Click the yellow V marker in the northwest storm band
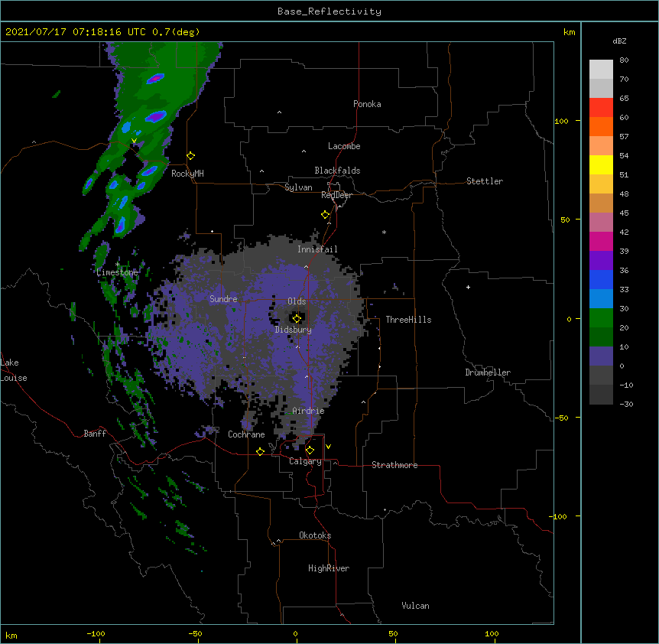Image resolution: width=659 pixels, height=644 pixels. pyautogui.click(x=134, y=141)
